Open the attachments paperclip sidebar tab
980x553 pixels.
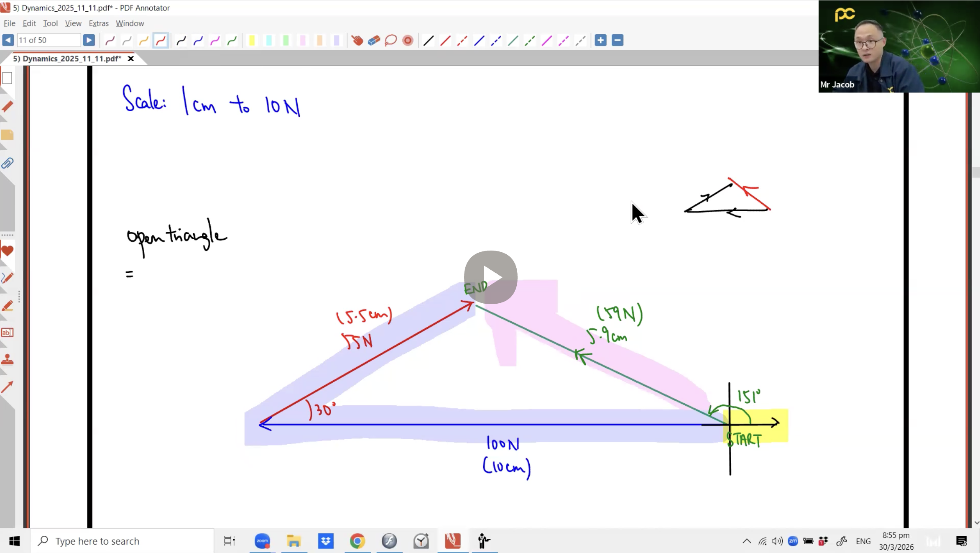pyautogui.click(x=7, y=163)
